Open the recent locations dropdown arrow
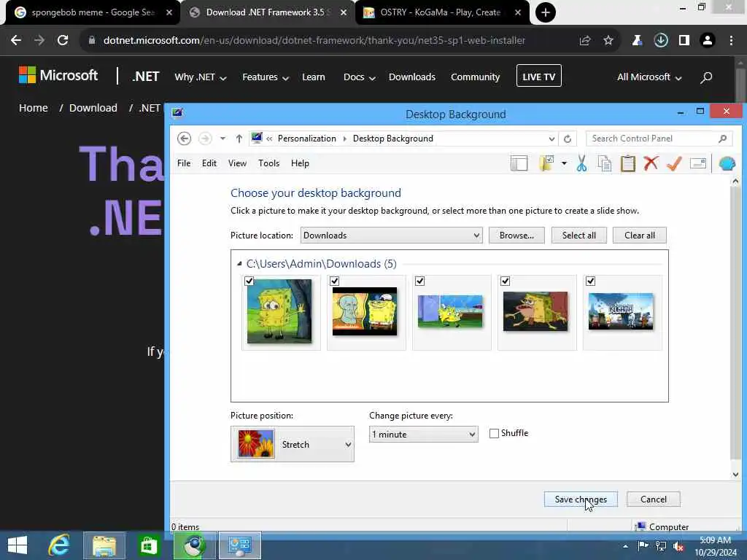The height and width of the screenshot is (560, 747). click(x=222, y=139)
